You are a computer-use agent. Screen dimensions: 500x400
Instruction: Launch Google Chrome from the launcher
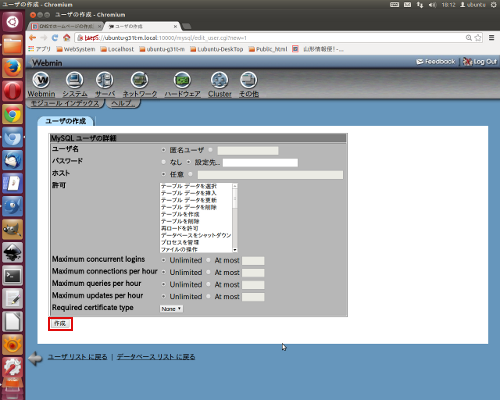point(13,114)
